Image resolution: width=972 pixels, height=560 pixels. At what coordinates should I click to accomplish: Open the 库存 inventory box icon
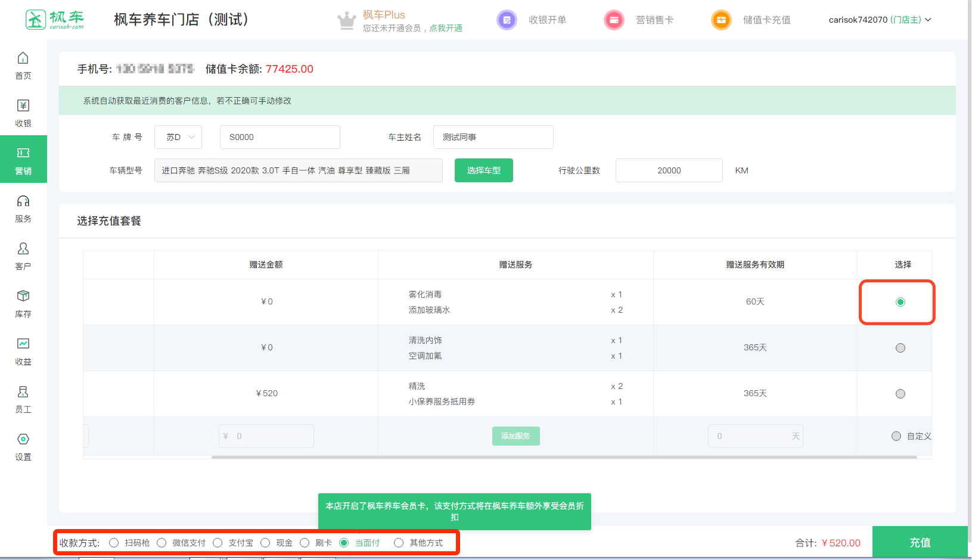pos(23,297)
